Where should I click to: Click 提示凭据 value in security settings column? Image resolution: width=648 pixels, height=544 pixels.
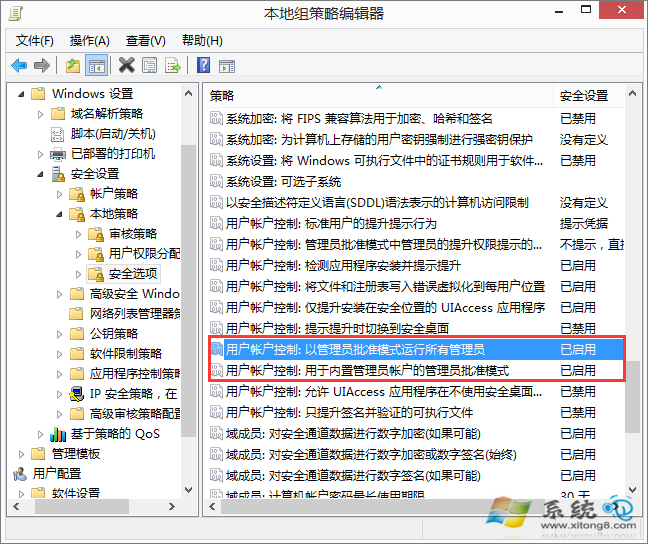(x=584, y=224)
